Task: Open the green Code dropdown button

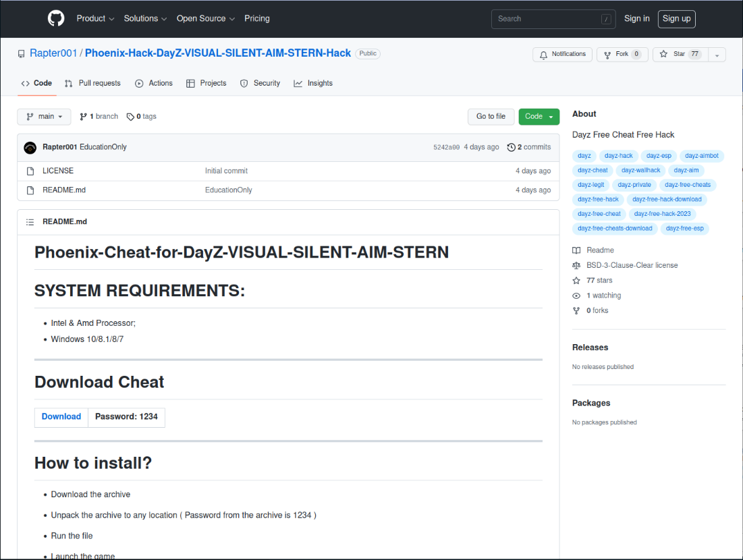Action: pyautogui.click(x=539, y=117)
